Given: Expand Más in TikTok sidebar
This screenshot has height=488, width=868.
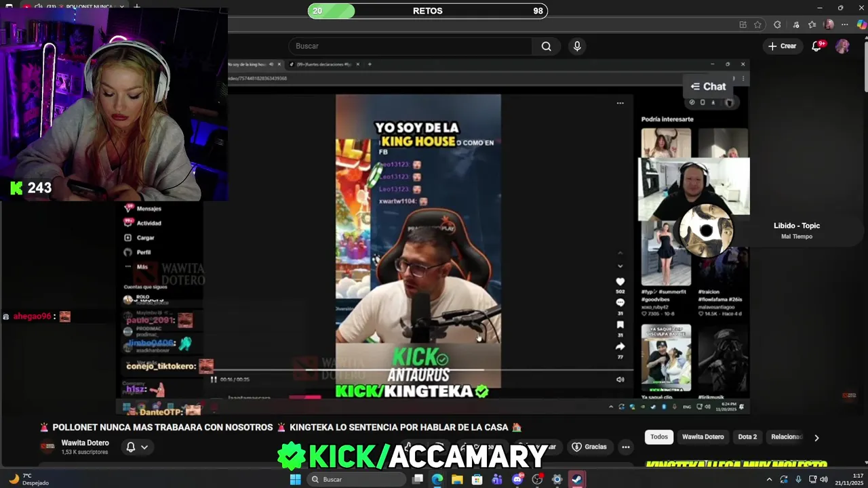Looking at the screenshot, I should click(136, 266).
